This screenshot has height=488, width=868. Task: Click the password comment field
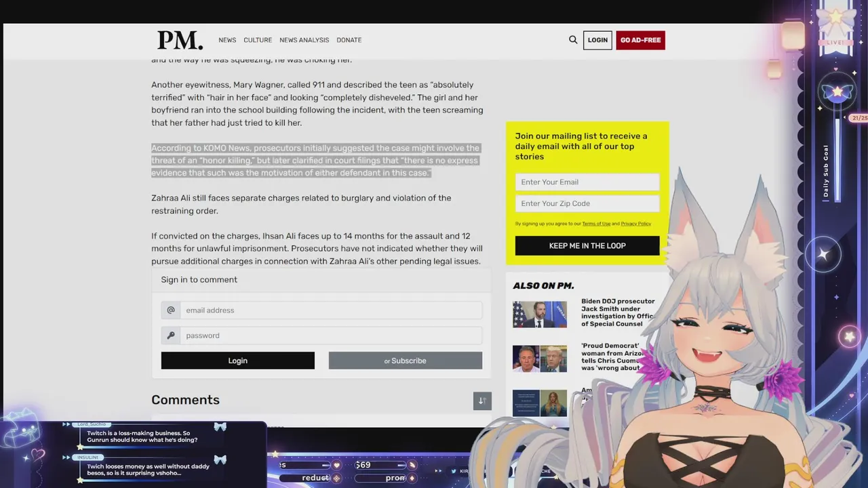[x=331, y=335]
